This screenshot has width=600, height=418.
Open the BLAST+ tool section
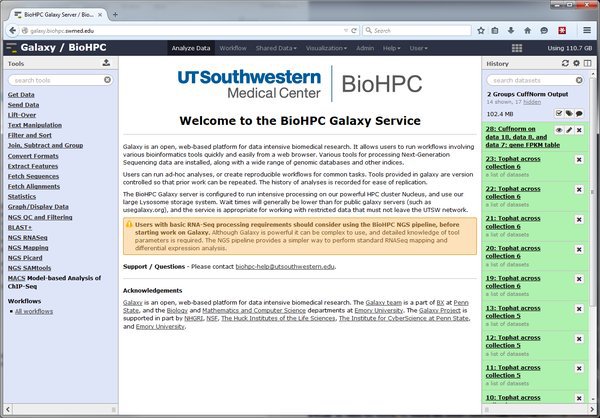(20, 227)
